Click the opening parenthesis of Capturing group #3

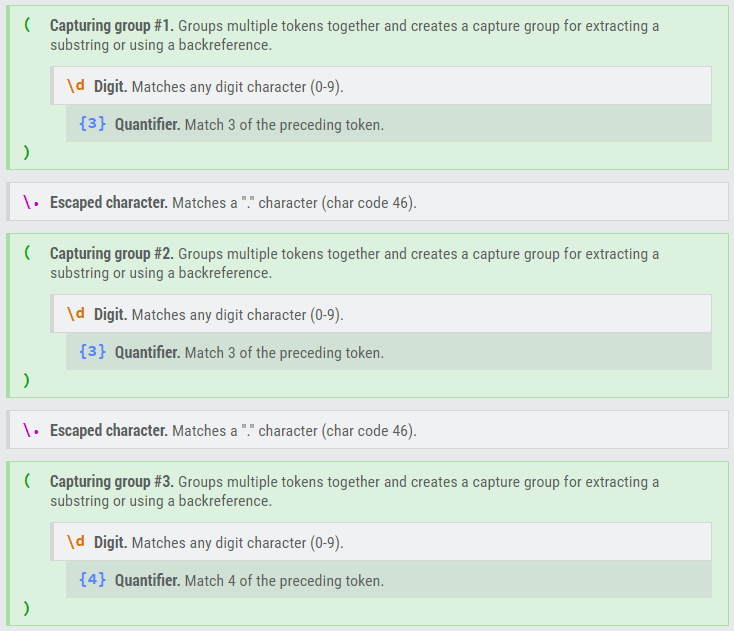tap(26, 482)
